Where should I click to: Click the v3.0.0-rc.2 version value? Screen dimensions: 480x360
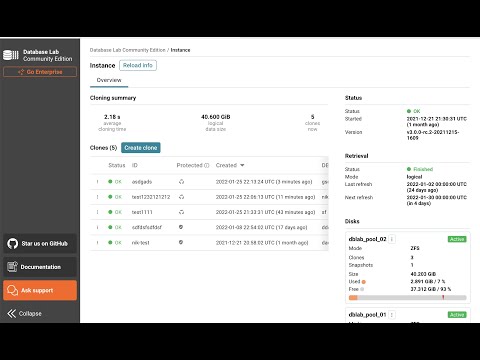click(x=433, y=135)
